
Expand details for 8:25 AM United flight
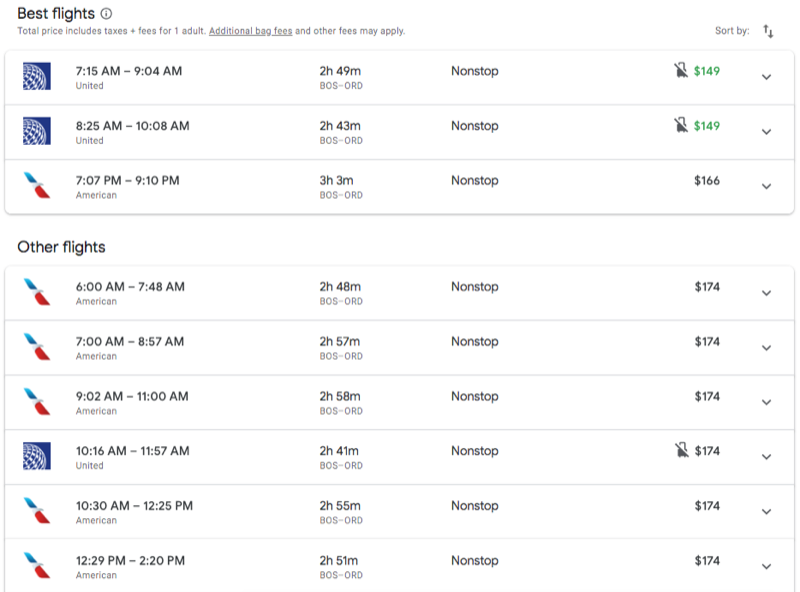click(x=766, y=132)
